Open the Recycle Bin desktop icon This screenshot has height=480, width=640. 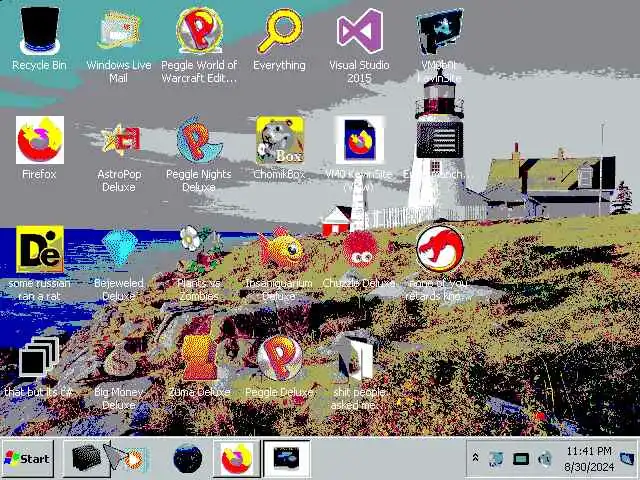click(x=40, y=32)
